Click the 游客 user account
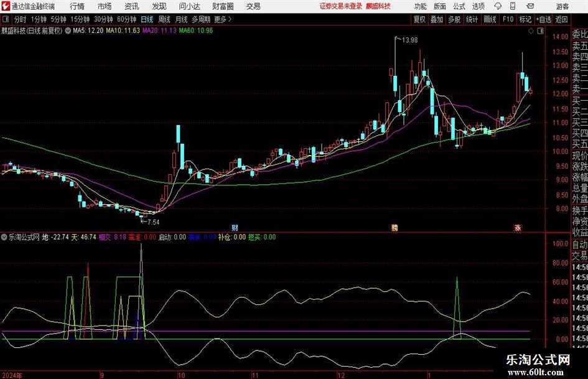 (x=562, y=6)
